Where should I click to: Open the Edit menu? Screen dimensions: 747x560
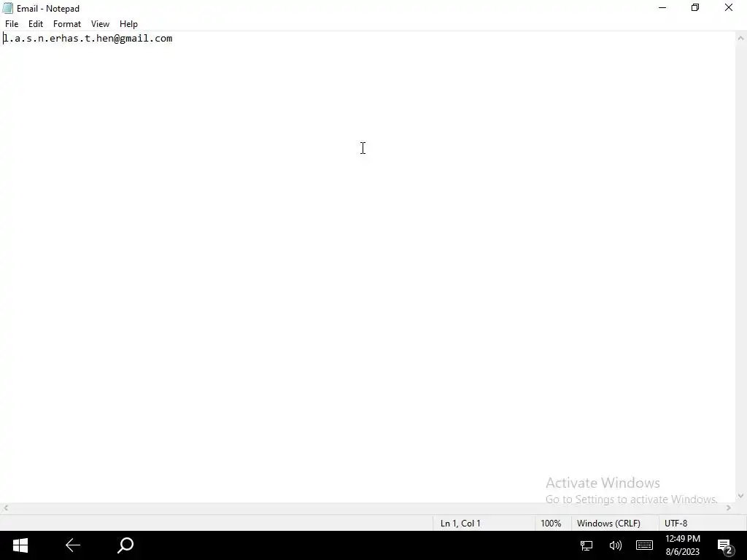[36, 24]
